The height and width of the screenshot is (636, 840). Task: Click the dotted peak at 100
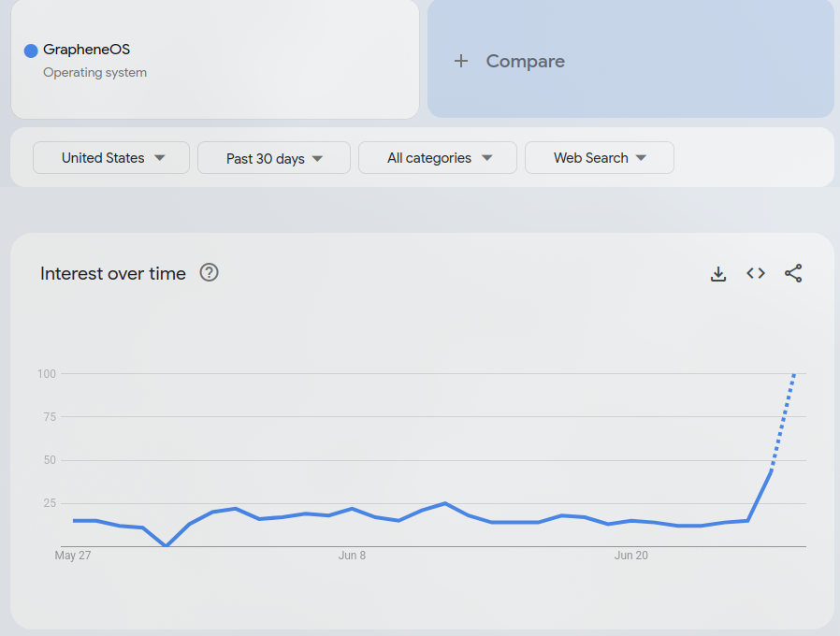click(794, 375)
